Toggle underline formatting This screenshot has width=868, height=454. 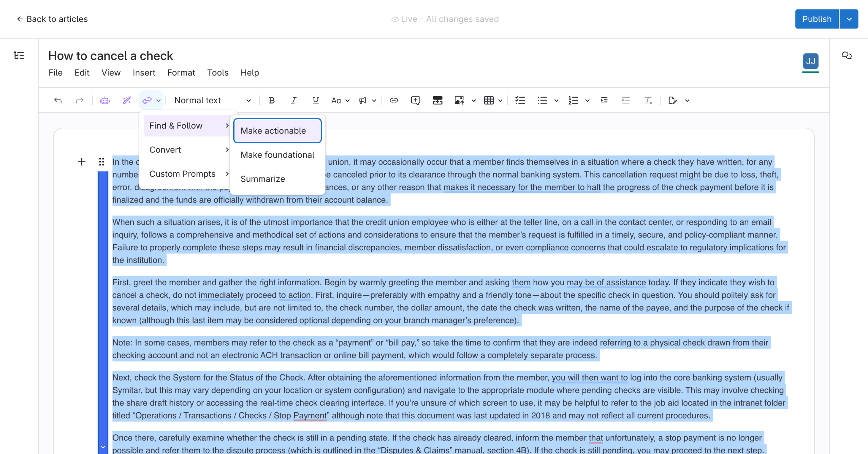click(x=316, y=100)
